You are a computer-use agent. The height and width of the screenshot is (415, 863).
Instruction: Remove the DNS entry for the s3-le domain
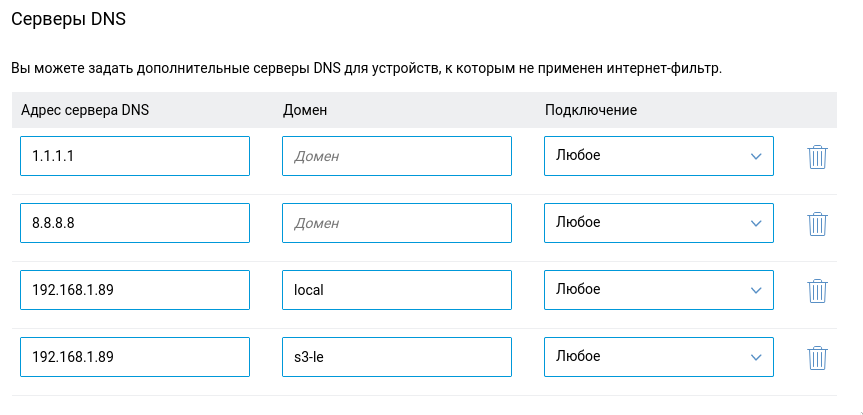[x=817, y=358]
